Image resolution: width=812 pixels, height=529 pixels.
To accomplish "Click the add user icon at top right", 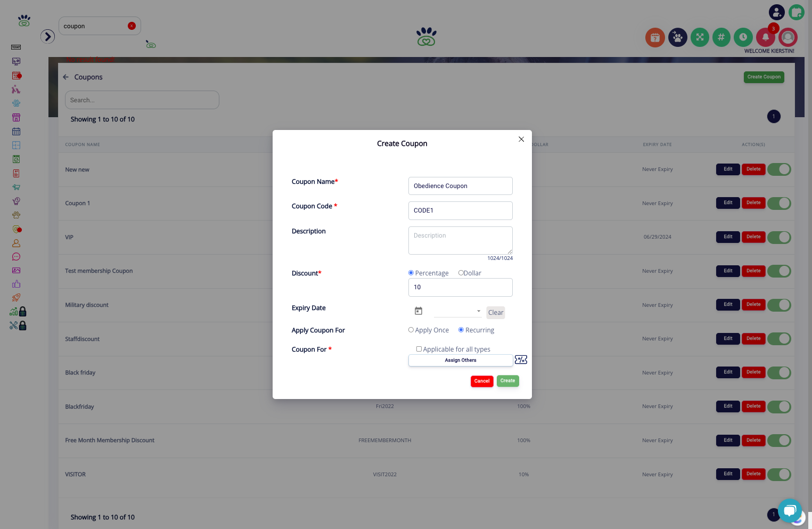I will 777,12.
